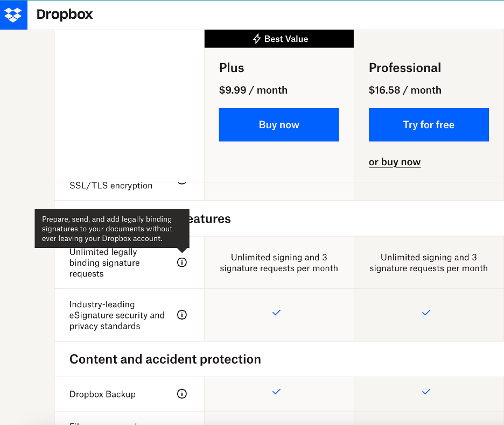This screenshot has width=504, height=425.
Task: Click the Best Value badge
Action: click(279, 38)
